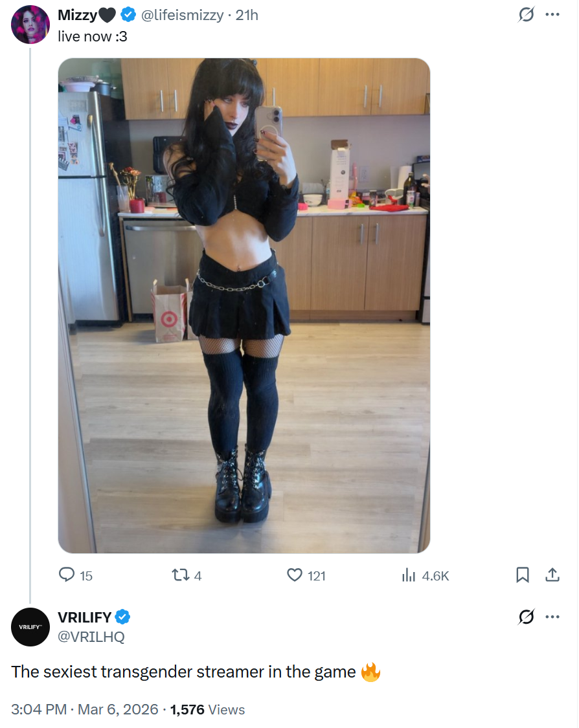The image size is (579, 728).
Task: Open the @VRILHQ handle
Action: pyautogui.click(x=91, y=637)
